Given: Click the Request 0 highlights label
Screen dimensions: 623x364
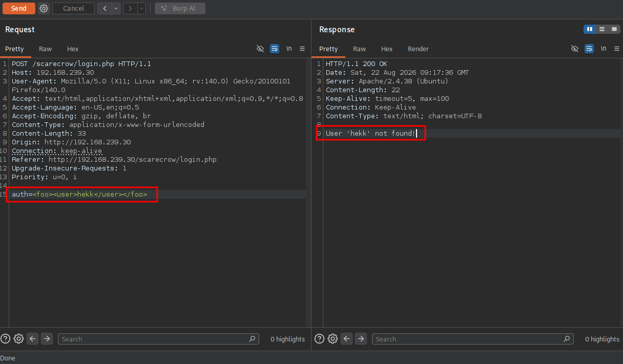Looking at the screenshot, I should [287, 339].
